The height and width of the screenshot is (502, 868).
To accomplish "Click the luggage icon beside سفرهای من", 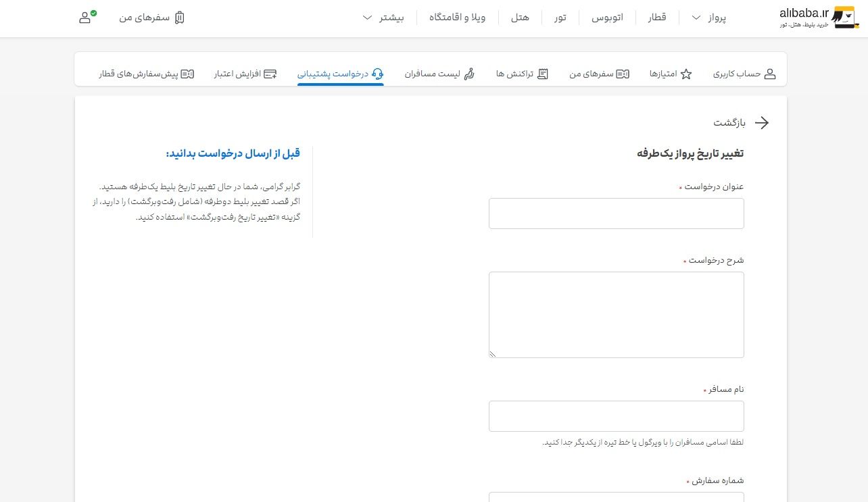I will tap(179, 18).
